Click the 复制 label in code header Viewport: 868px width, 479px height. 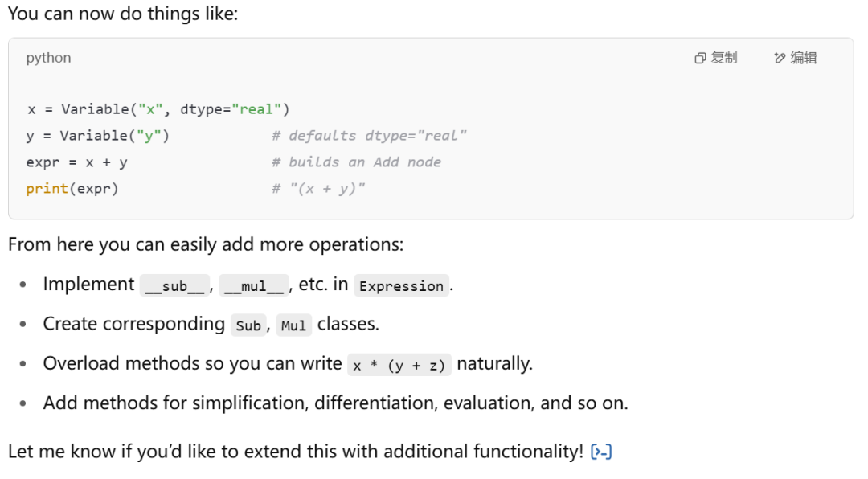pos(724,58)
